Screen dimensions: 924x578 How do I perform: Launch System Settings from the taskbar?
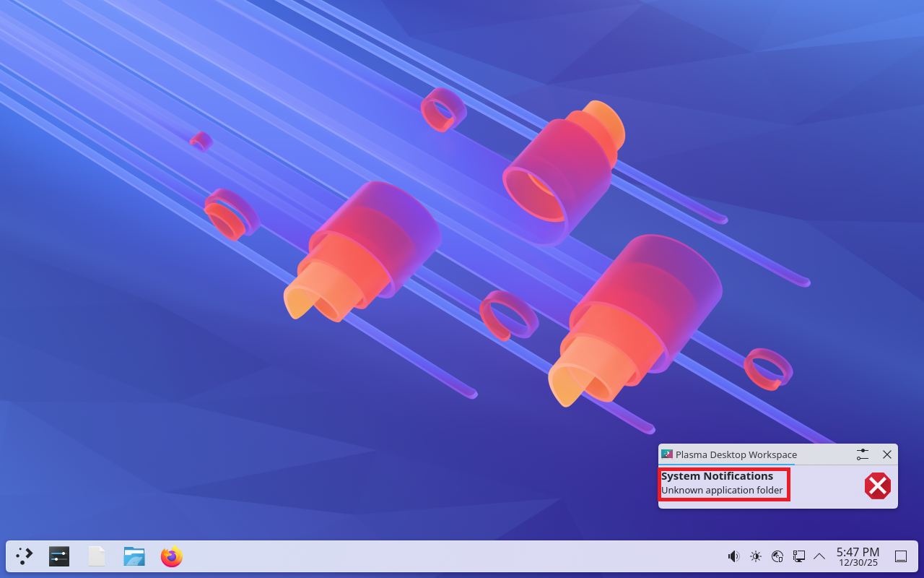point(59,556)
